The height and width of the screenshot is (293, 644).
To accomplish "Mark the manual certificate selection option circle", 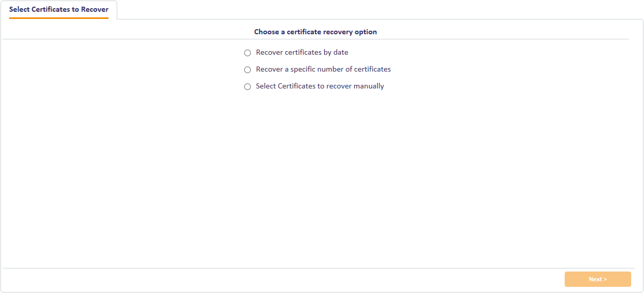I will (x=248, y=86).
